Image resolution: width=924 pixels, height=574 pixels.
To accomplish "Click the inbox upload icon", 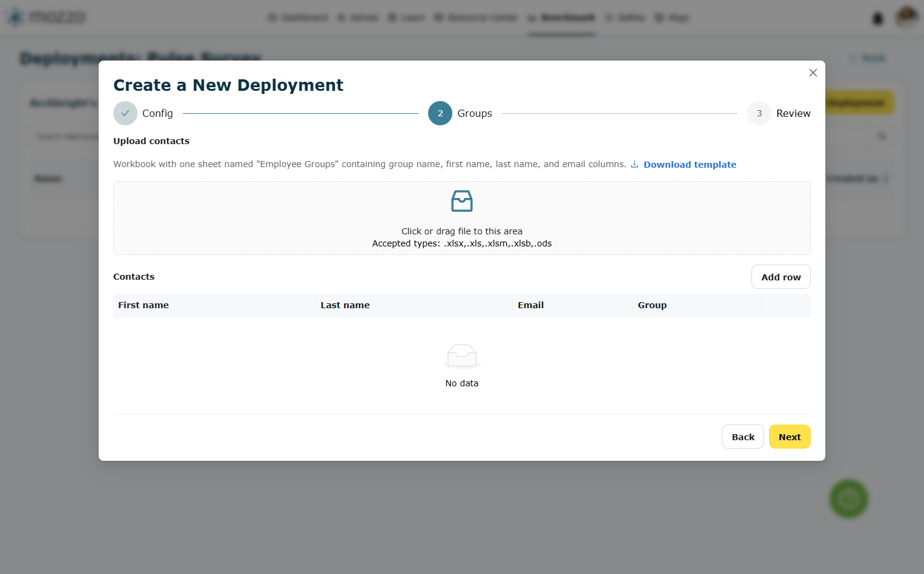I will coord(462,201).
